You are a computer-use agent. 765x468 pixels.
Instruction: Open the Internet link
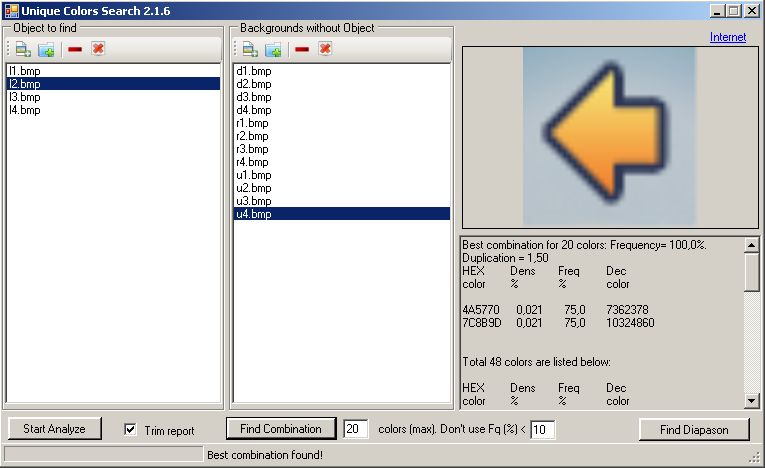click(x=727, y=37)
